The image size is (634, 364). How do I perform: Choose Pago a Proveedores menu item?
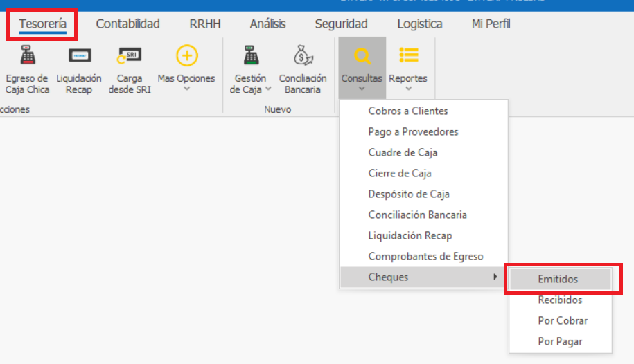413,132
